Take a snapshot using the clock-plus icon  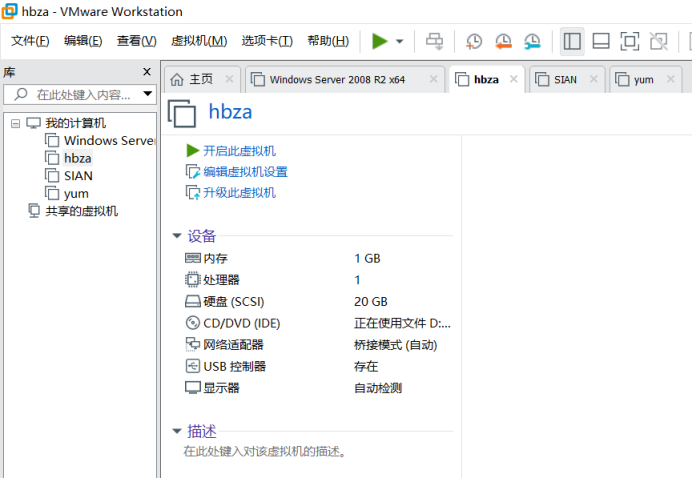[x=474, y=42]
